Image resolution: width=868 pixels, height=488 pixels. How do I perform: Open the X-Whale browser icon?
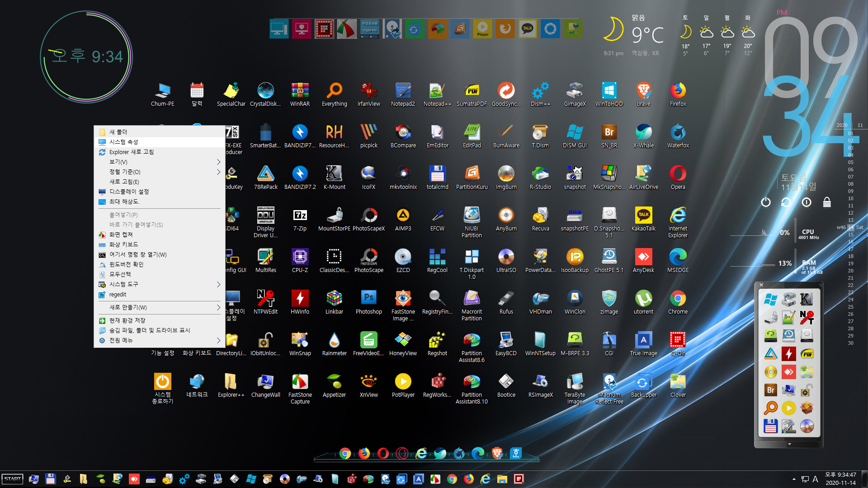[x=643, y=136]
